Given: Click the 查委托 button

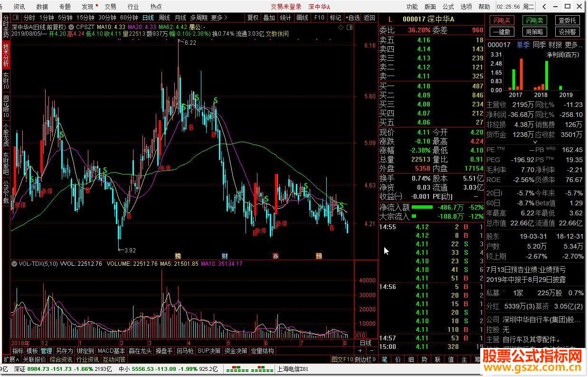Looking at the screenshot, I should (567, 20).
